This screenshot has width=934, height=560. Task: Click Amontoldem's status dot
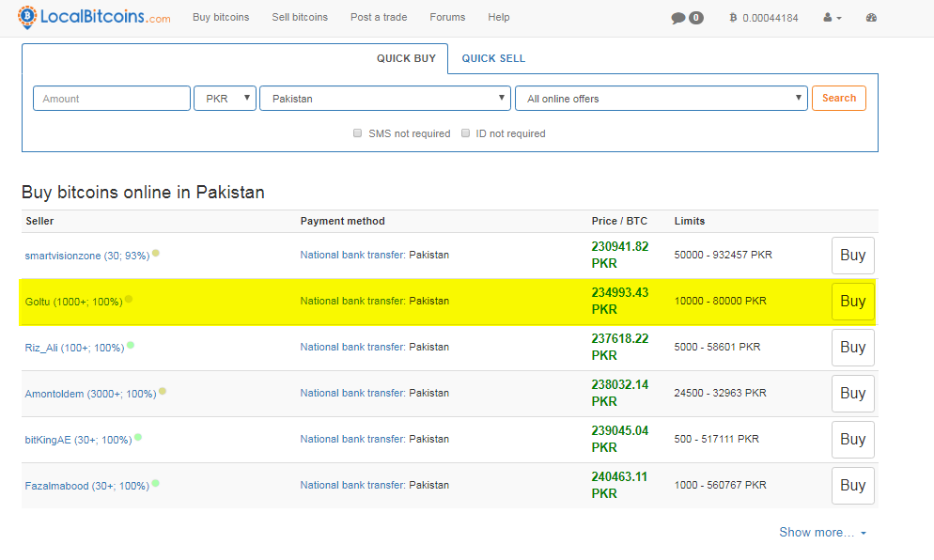tap(163, 391)
